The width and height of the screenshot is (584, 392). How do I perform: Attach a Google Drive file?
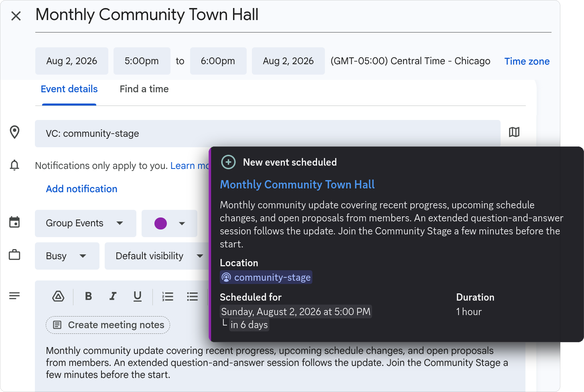click(59, 297)
